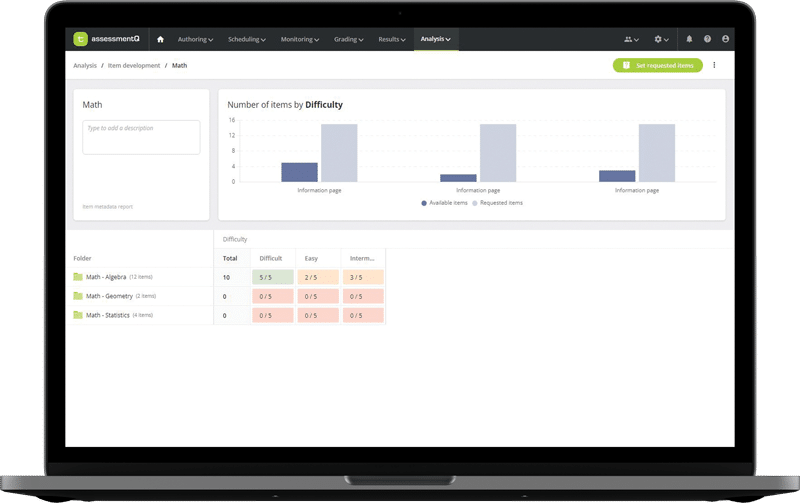This screenshot has width=800, height=503.
Task: Go to the Home icon
Action: coord(160,39)
